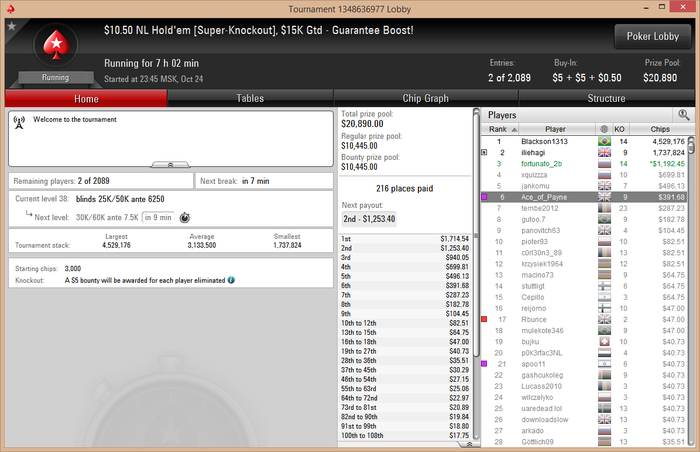
Task: Select player Lucass2010 in the list
Action: coord(584,386)
